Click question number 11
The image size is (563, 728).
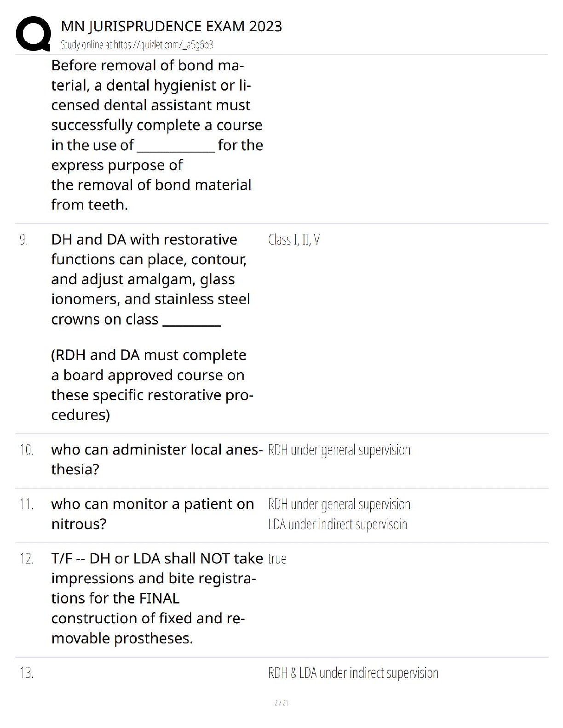point(26,504)
